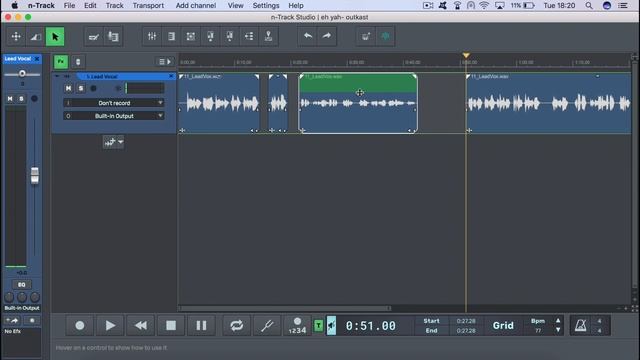Toggle loop playback

[x=237, y=325]
